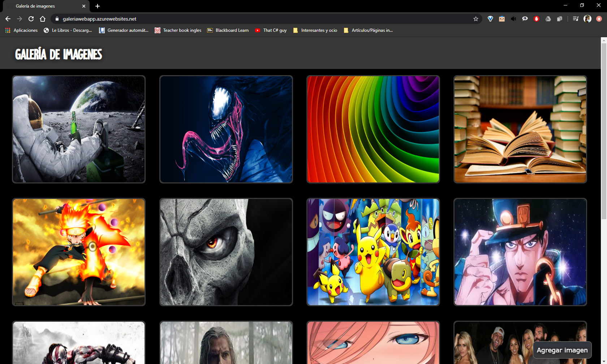Screen dimensions: 607x364
Task: Open the Pokémon Pikachu image
Action: pos(373,252)
